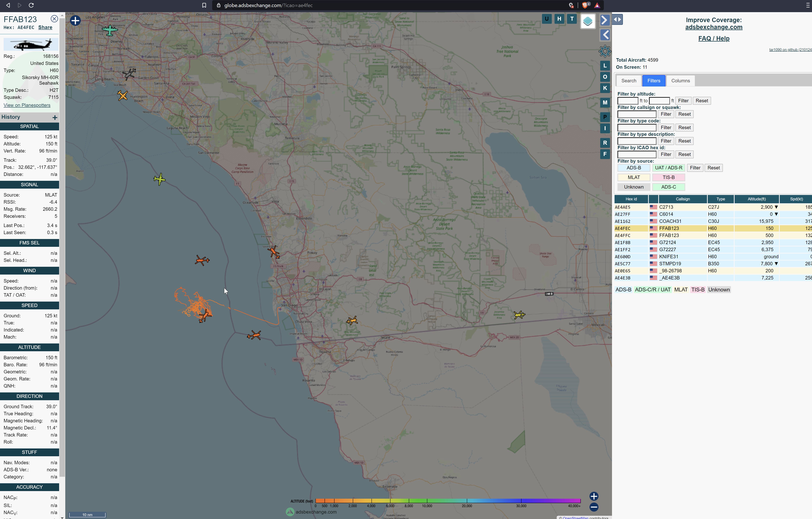Click the F map button
The height and width of the screenshot is (519, 812).
coord(605,154)
